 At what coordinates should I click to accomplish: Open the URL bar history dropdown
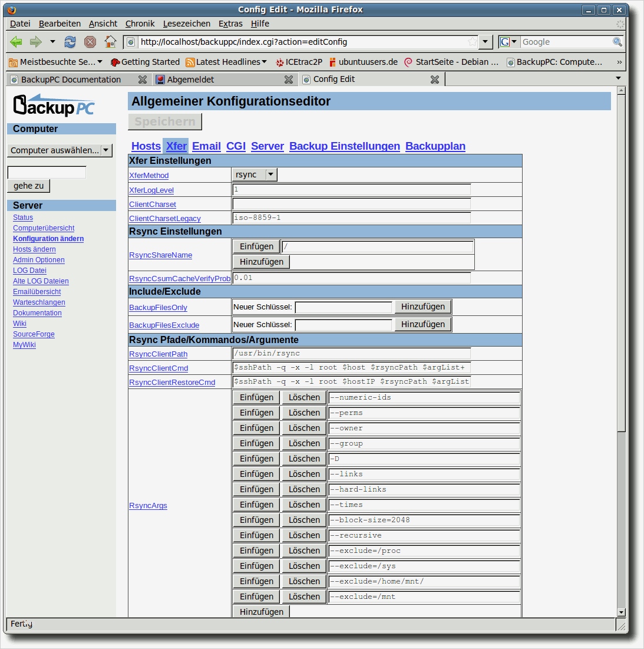(486, 42)
